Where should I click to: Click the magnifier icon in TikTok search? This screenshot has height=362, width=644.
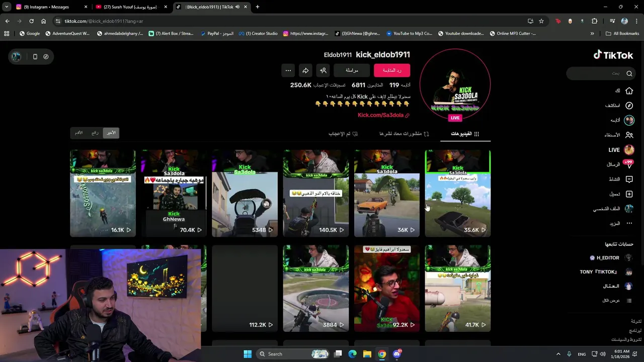(x=629, y=73)
